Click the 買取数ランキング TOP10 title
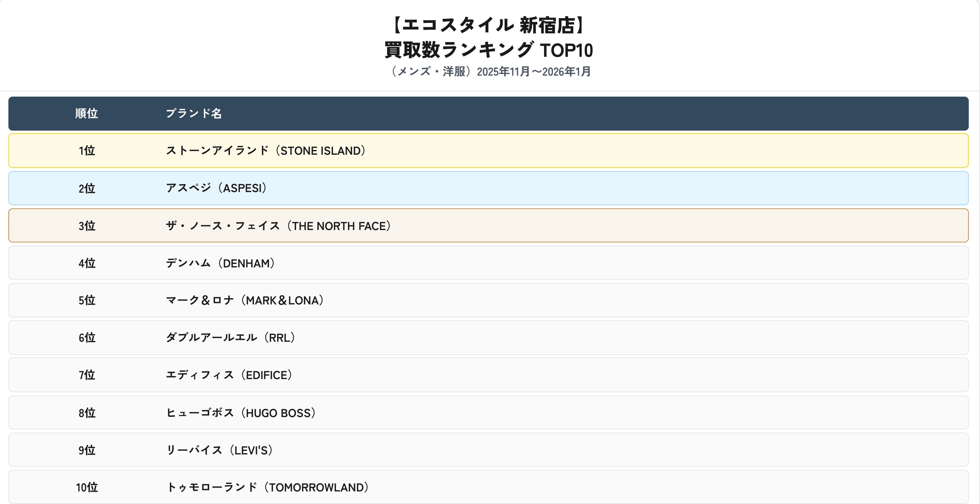Viewport: 980px width, 504px height. point(489,50)
